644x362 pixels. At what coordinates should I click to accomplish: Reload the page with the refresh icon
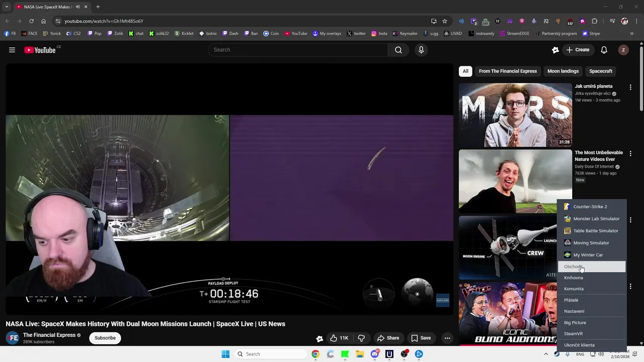coord(31,21)
